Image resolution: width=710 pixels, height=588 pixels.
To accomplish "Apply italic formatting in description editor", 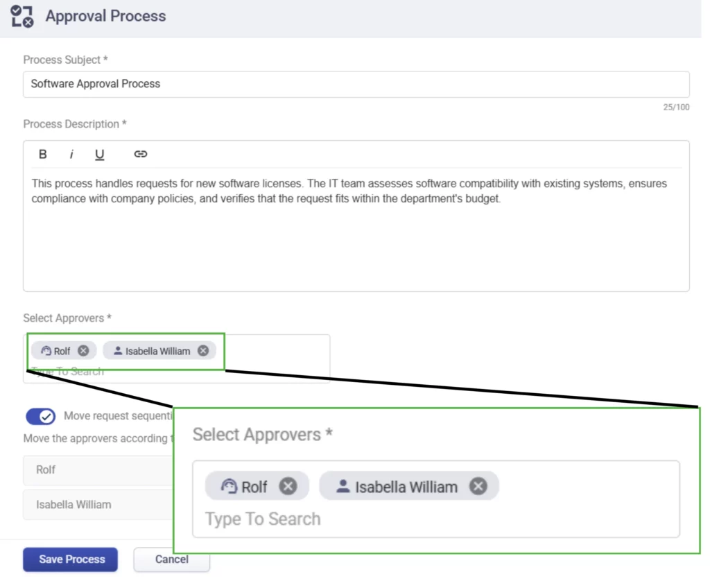I will tap(71, 154).
